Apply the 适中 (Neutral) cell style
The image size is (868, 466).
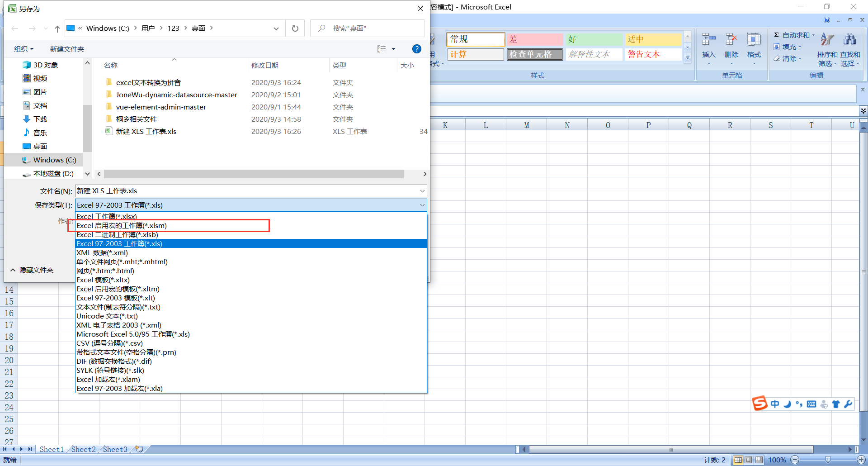[653, 39]
